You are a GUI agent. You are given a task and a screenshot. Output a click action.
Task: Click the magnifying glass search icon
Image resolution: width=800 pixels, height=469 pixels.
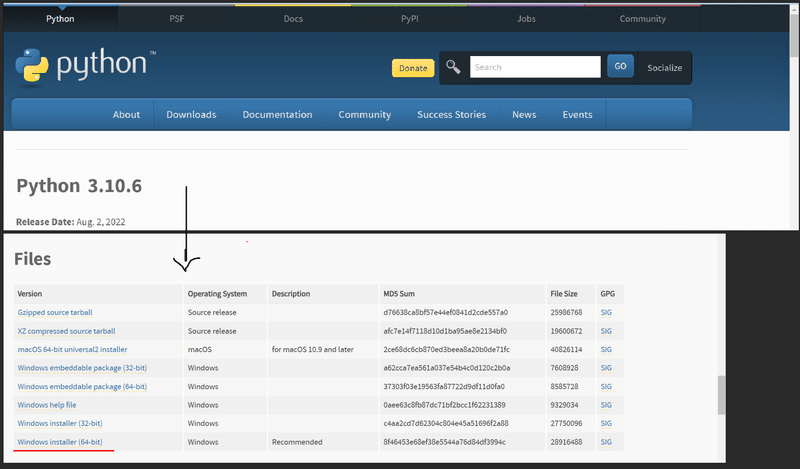pyautogui.click(x=453, y=67)
